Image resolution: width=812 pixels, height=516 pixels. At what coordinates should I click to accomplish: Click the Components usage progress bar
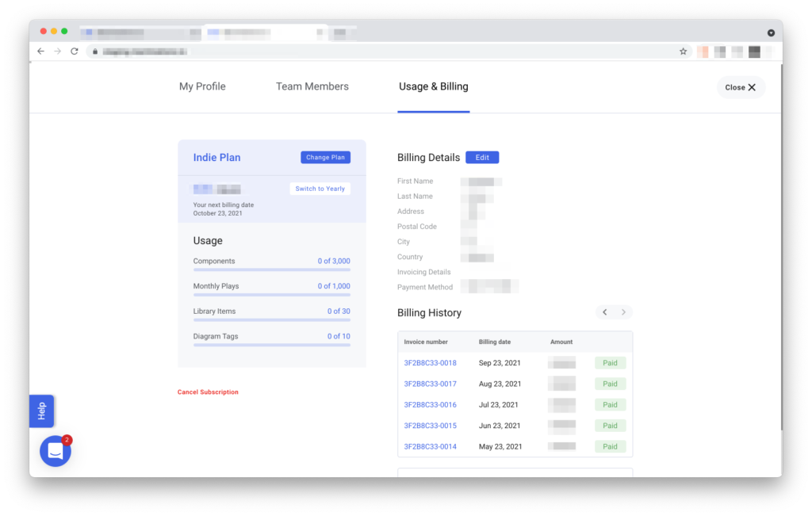[x=272, y=269]
